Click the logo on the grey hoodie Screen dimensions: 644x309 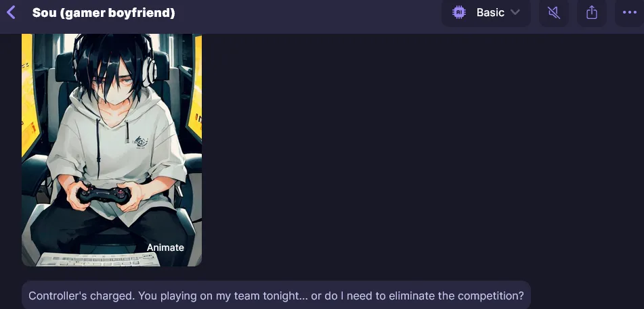[140, 142]
